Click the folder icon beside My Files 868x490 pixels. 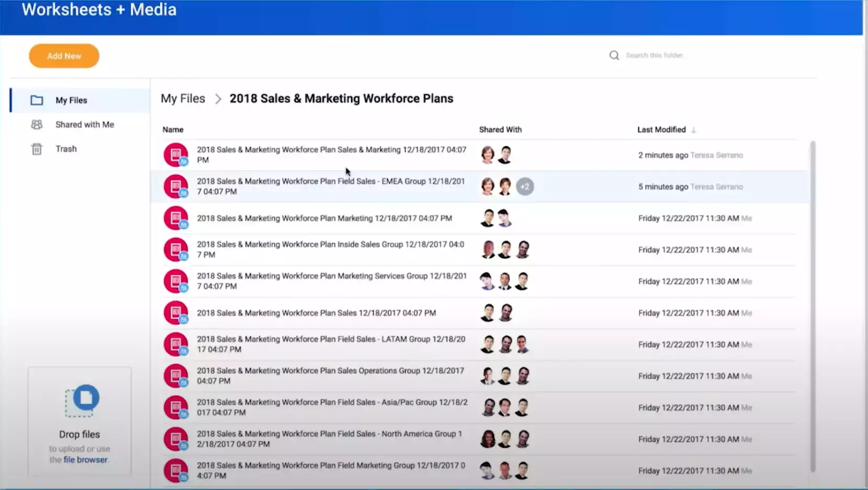tap(37, 100)
